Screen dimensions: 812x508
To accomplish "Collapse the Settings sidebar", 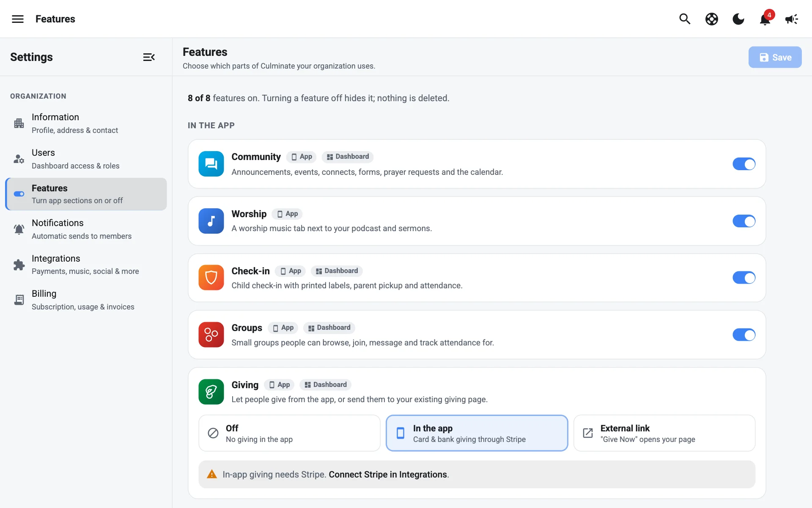I will click(149, 57).
